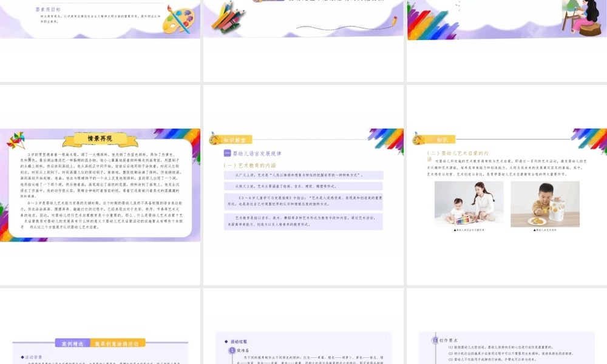Click the numbered circle beside 做准备
The width and height of the screenshot is (607, 364).
coord(232,351)
